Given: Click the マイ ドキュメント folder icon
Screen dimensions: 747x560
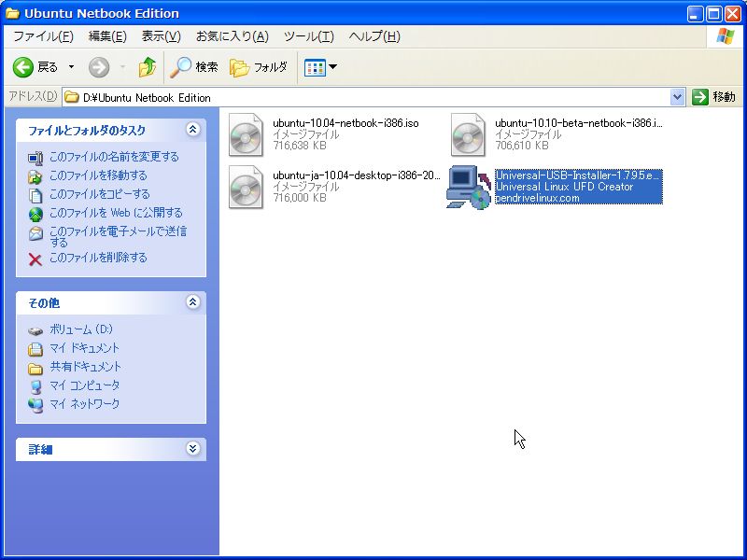Looking at the screenshot, I should click(x=35, y=349).
